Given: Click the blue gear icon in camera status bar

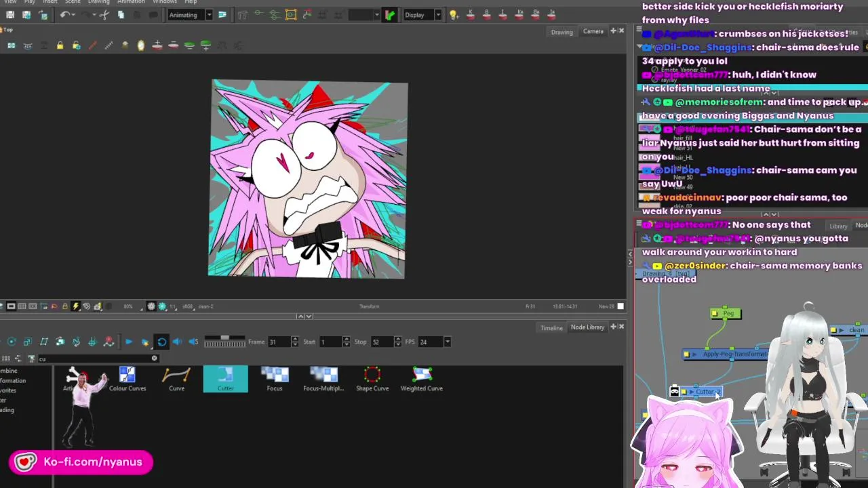Looking at the screenshot, I should click(x=162, y=306).
